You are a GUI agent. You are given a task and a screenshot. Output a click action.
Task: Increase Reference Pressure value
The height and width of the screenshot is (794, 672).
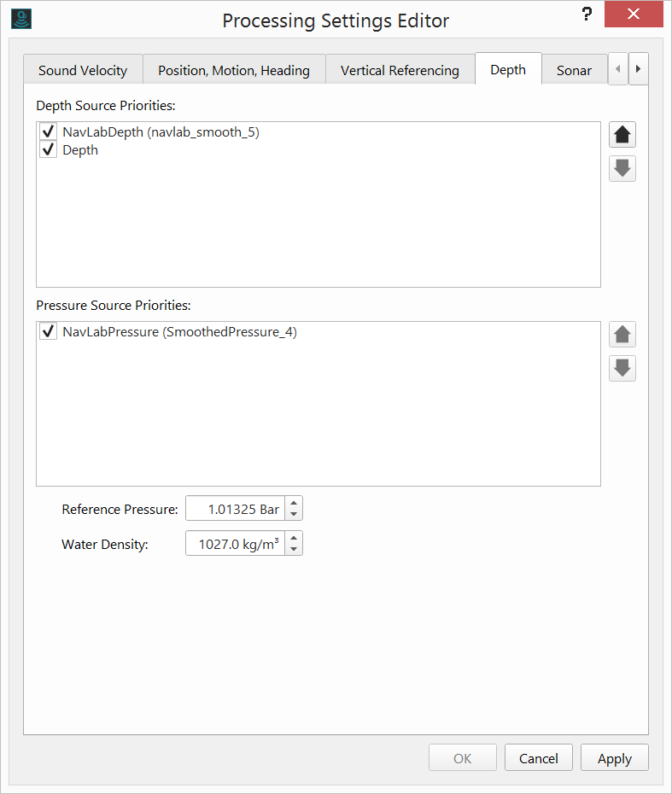tap(294, 504)
